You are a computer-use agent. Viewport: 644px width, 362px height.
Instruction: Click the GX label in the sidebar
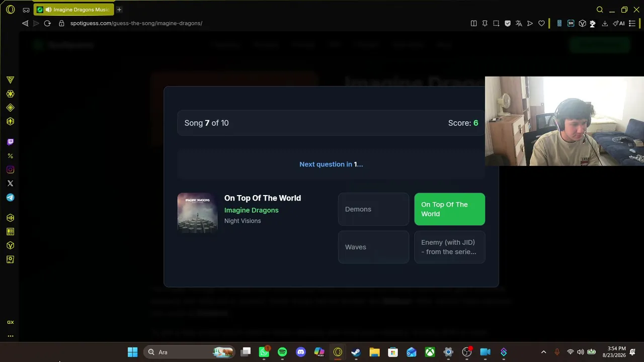click(10, 322)
